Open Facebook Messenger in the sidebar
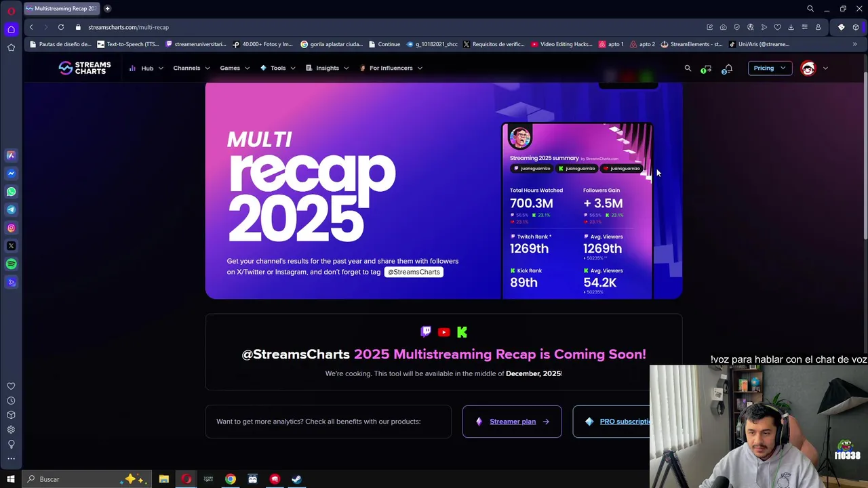 11,174
